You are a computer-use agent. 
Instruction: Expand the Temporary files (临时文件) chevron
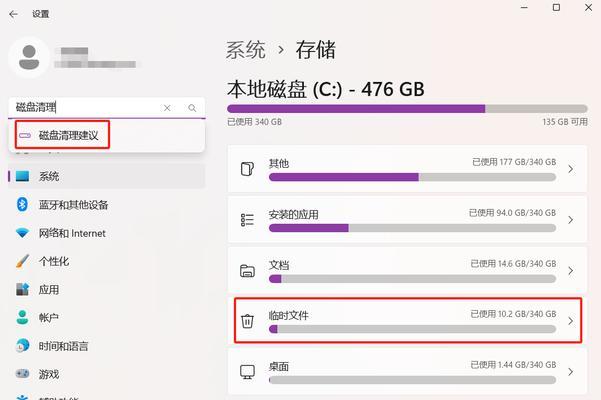570,321
